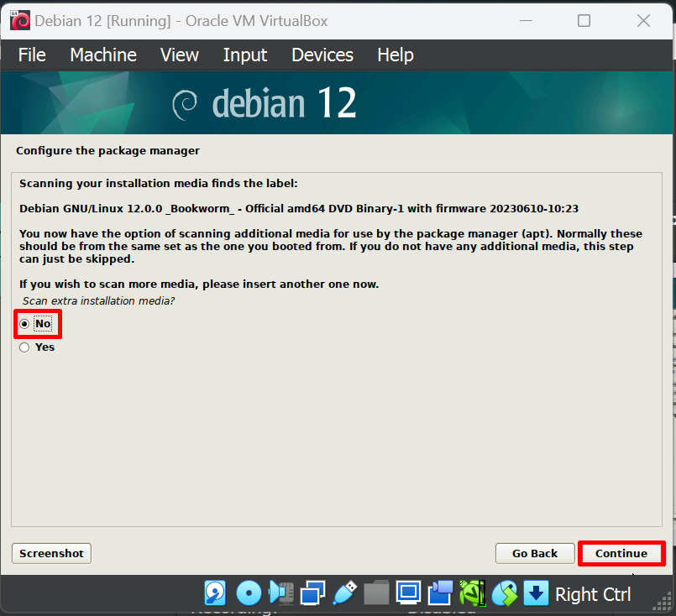676x616 pixels.
Task: Click the Screenshot button
Action: [51, 554]
